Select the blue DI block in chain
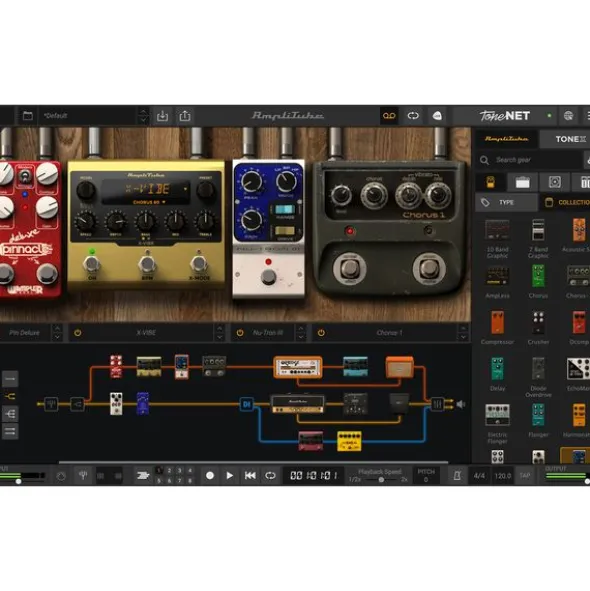Screen dimensions: 590x591 pos(247,404)
